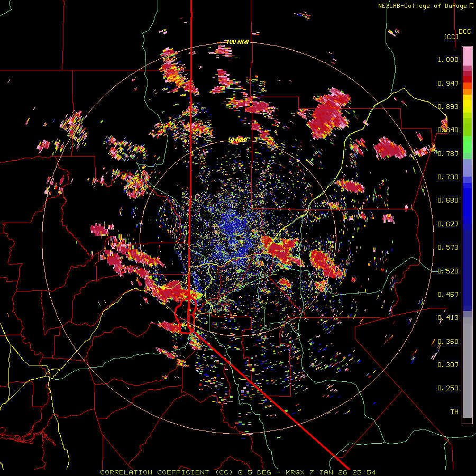476x476 pixels.
Task: Select the 0.253 scale value
Action: pos(448,388)
